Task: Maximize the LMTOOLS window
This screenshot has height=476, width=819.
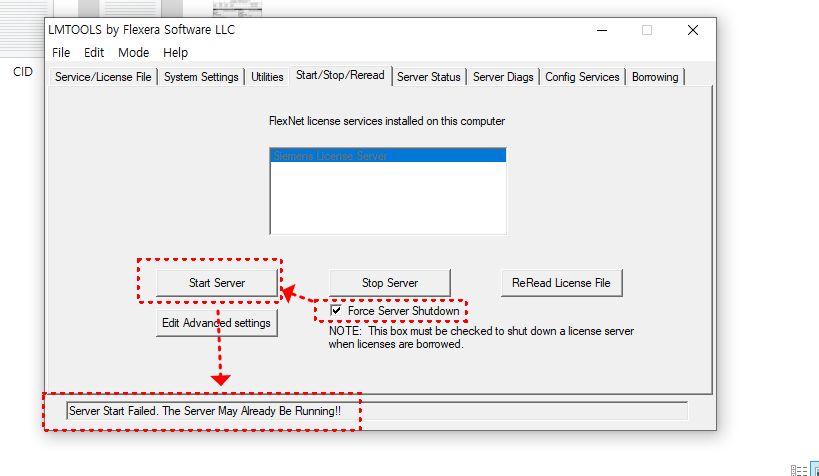Action: tap(647, 30)
